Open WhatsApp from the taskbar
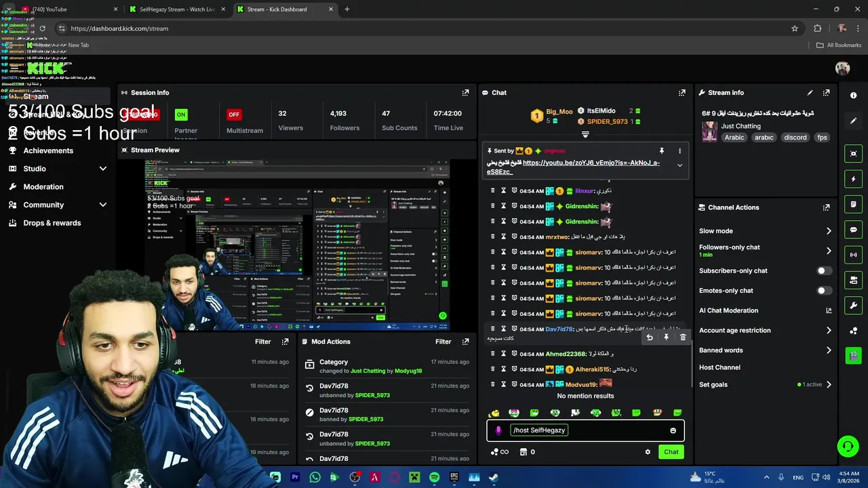Image resolution: width=868 pixels, height=488 pixels. point(315,477)
